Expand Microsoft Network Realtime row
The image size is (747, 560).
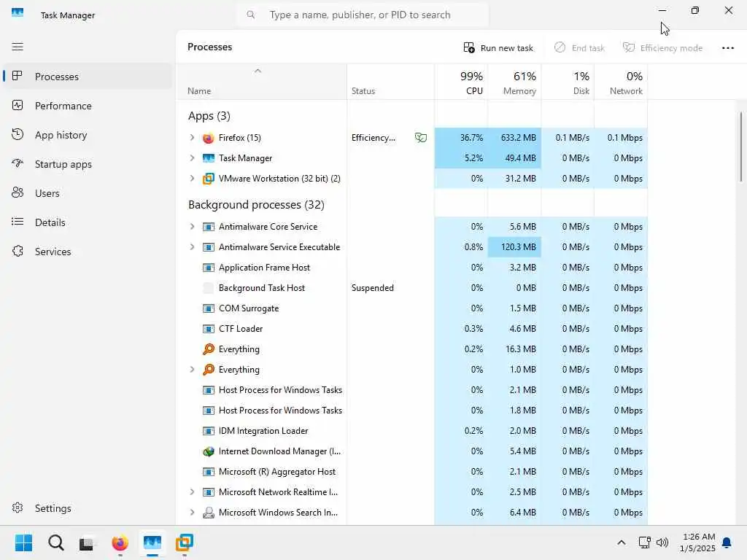pos(192,492)
